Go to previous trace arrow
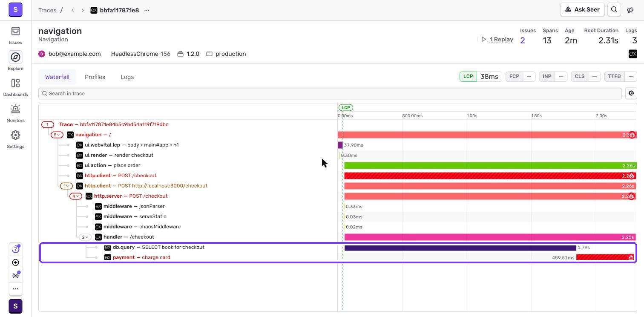This screenshot has width=644, height=317. (73, 10)
